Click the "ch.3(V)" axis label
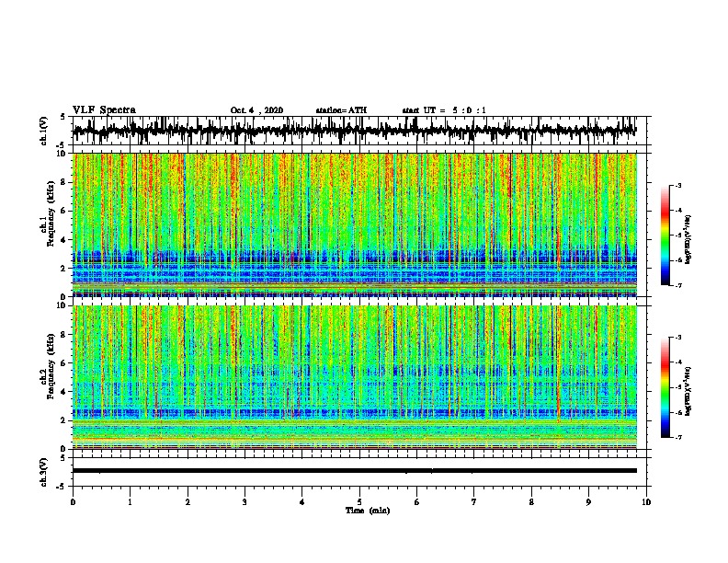 (44, 472)
